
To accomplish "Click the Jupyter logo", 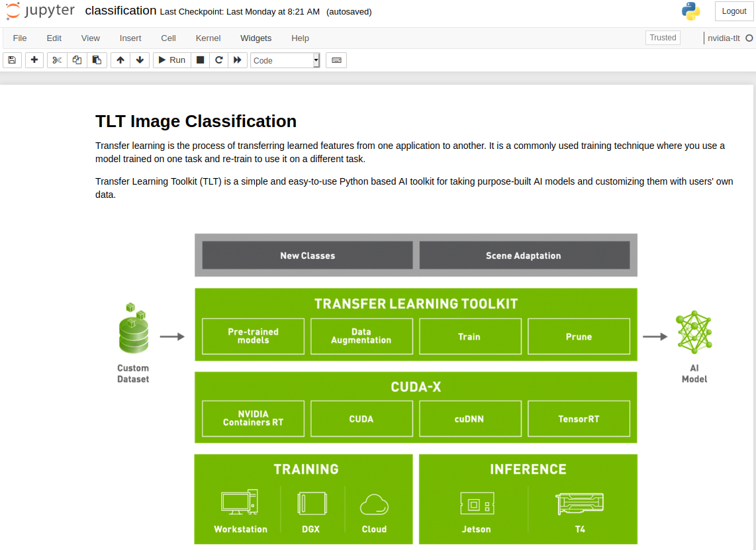I will pyautogui.click(x=40, y=11).
